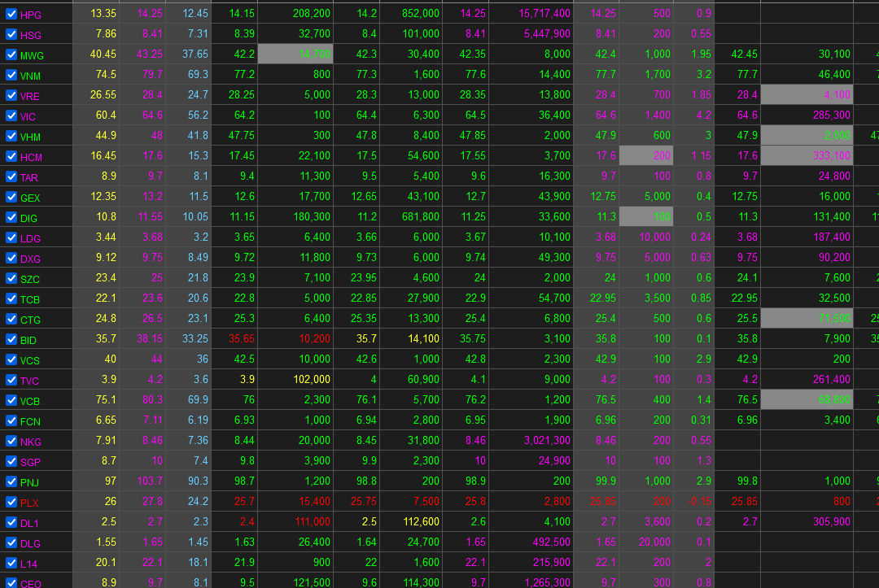Select highlighted 14,700 volume cell for MWG
The image size is (879, 588).
pos(295,54)
